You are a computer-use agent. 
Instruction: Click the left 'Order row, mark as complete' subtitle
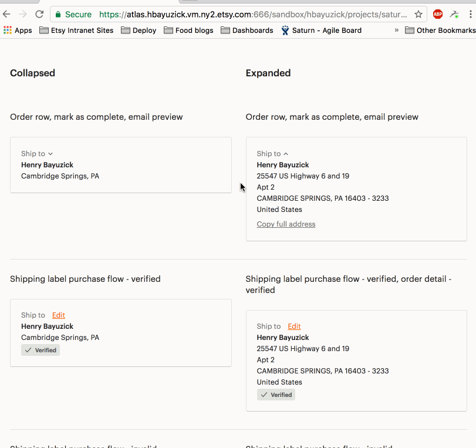[96, 117]
